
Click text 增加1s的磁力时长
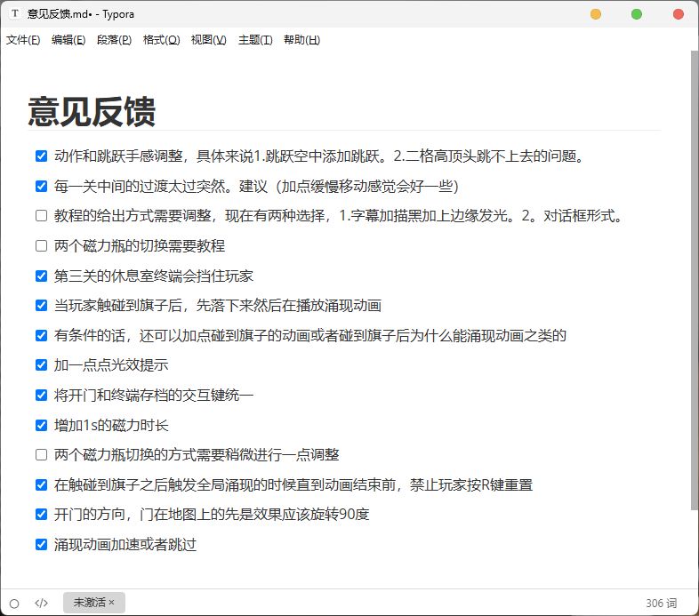point(111,425)
